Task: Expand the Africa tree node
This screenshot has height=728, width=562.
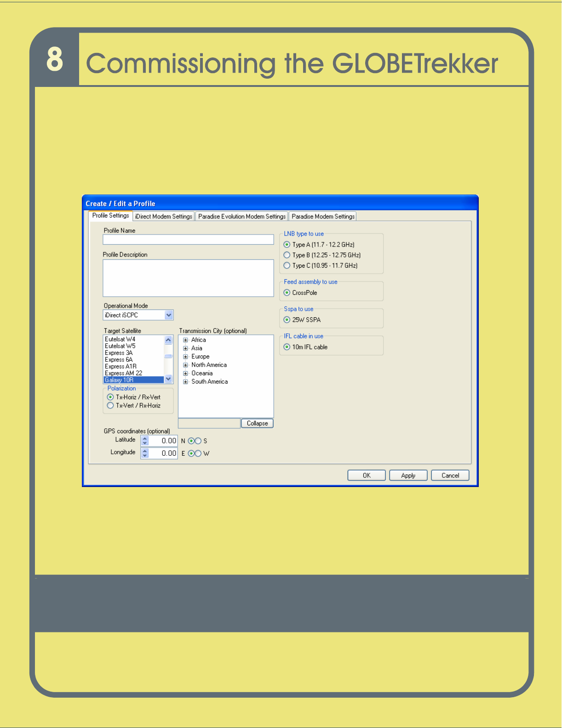Action: tap(186, 340)
